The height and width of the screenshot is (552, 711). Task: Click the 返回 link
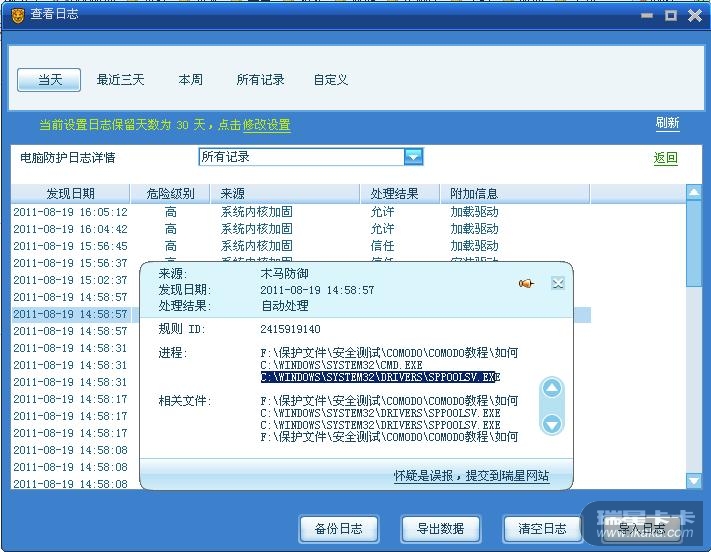(666, 158)
